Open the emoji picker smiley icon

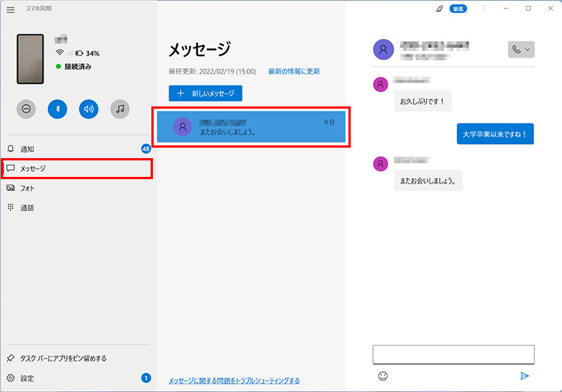click(383, 376)
